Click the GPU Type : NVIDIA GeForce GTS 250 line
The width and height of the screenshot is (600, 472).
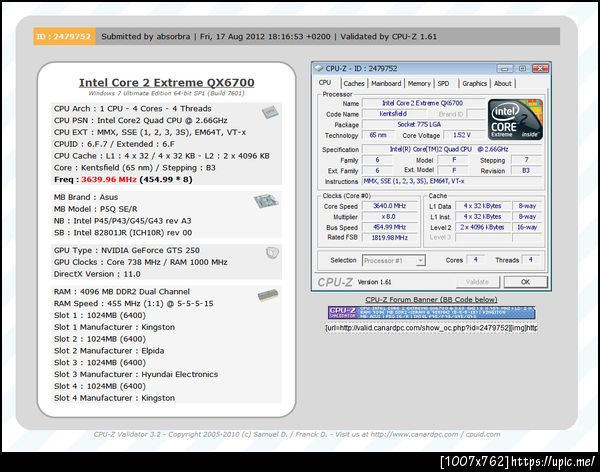tap(127, 250)
